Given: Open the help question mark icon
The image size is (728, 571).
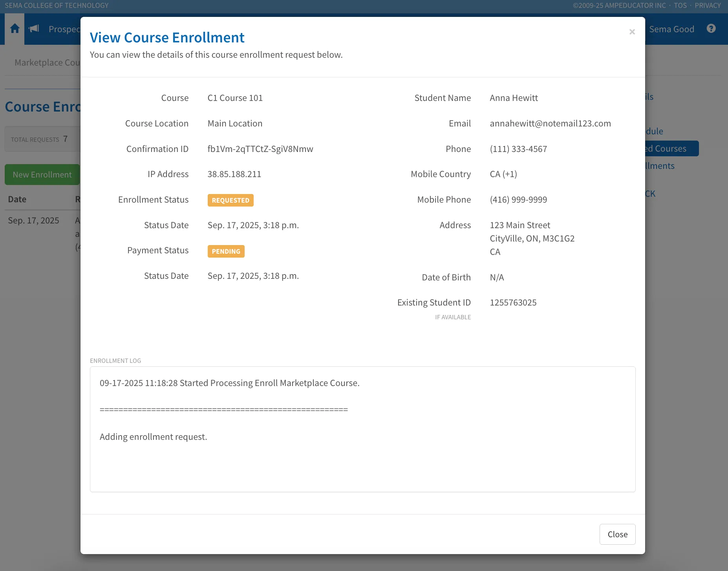Looking at the screenshot, I should pos(711,29).
